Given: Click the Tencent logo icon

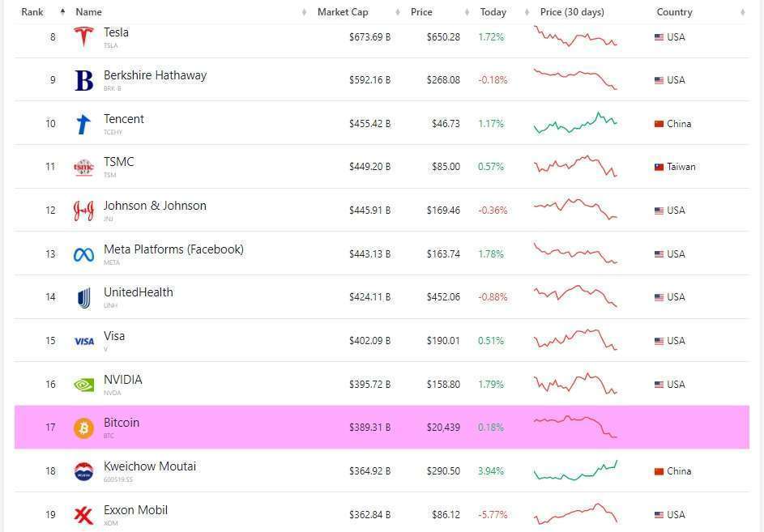Looking at the screenshot, I should pos(83,124).
